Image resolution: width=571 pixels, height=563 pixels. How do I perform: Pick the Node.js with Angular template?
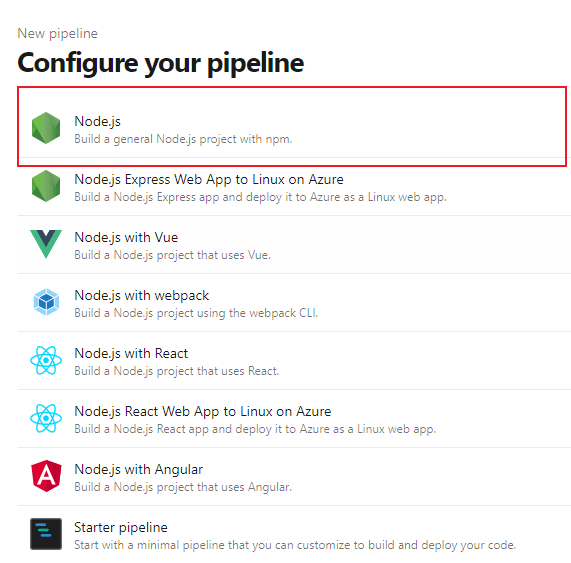(x=138, y=469)
